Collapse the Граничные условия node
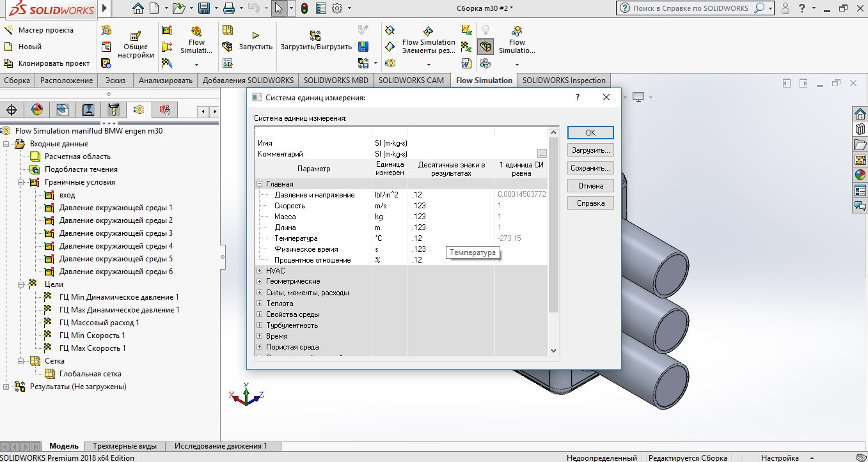Image resolution: width=868 pixels, height=462 pixels. (21, 182)
